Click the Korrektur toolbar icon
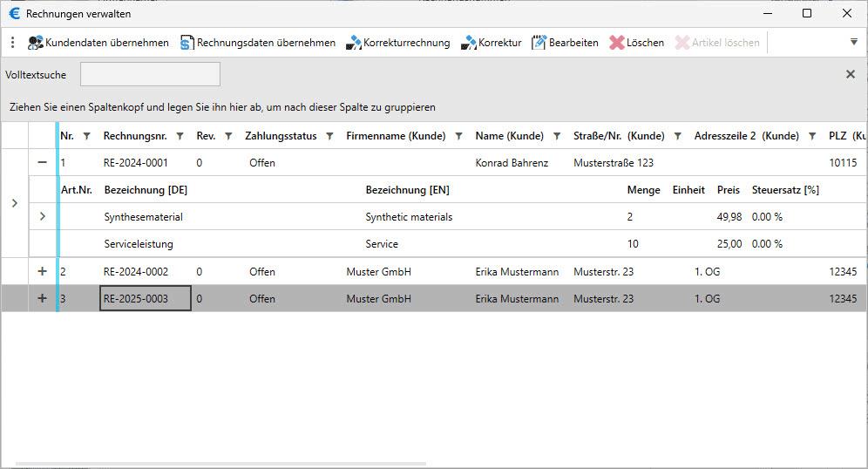This screenshot has height=469, width=868. click(x=468, y=43)
